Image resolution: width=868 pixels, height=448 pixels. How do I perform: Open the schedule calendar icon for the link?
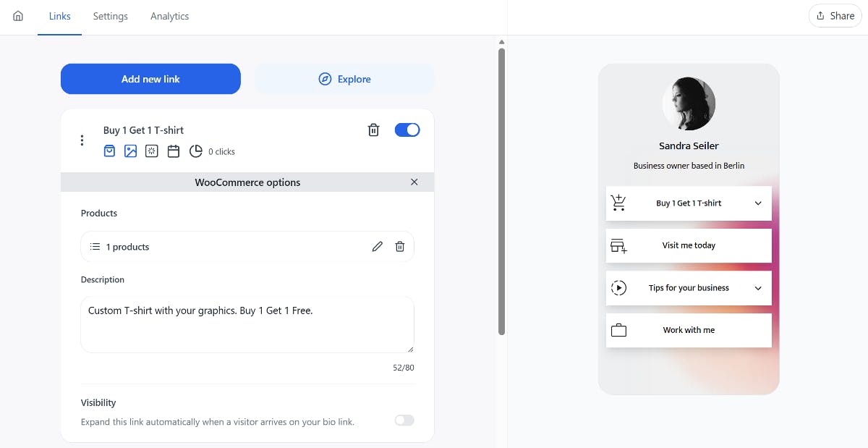click(172, 151)
